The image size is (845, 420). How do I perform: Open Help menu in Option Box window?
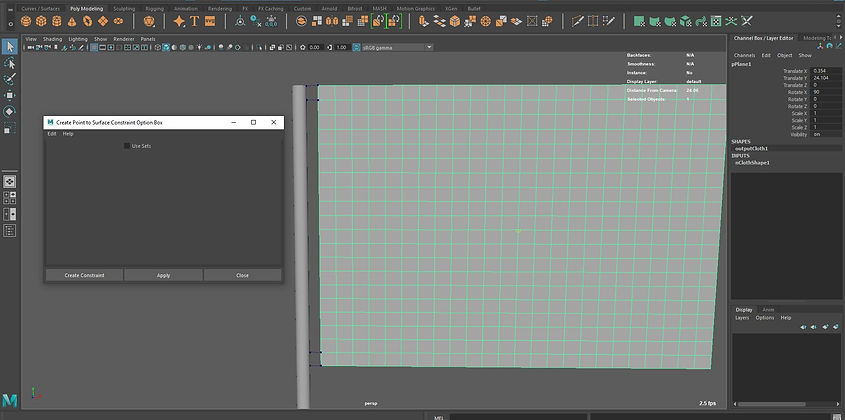point(68,134)
